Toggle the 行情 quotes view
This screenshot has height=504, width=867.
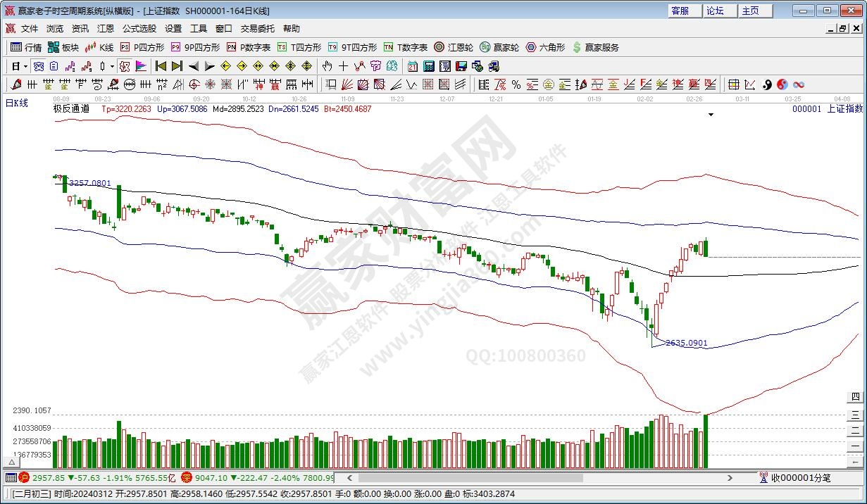pos(26,47)
